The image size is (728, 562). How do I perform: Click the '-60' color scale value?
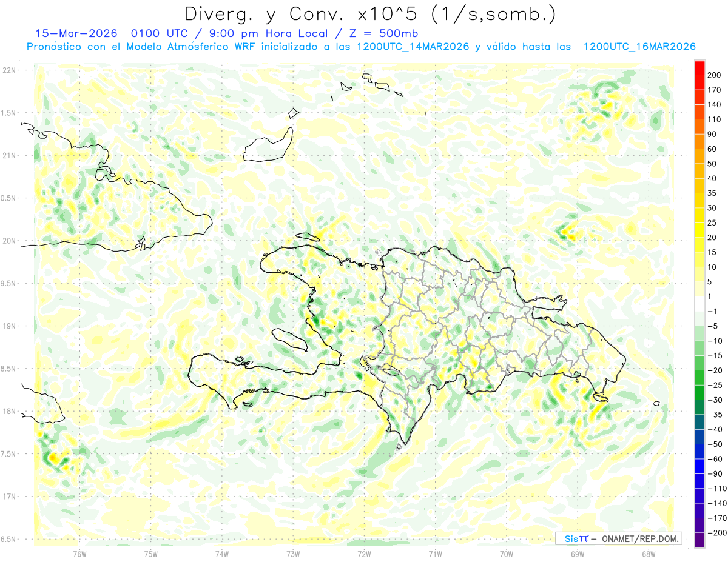click(715, 459)
